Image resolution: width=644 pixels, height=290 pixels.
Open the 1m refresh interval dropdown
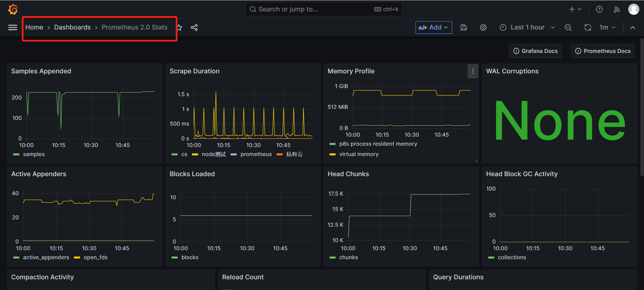coord(607,27)
